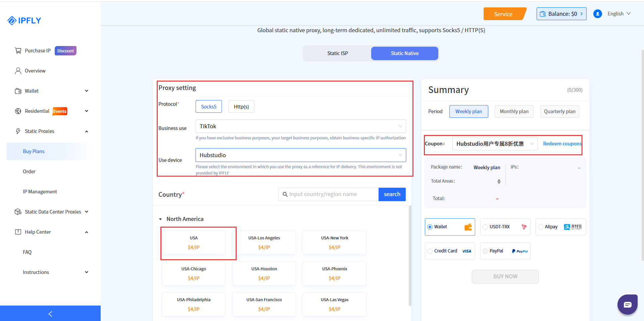Screen dimensions: 644x321
Task: Open IP Management in sidebar
Action: click(x=40, y=192)
